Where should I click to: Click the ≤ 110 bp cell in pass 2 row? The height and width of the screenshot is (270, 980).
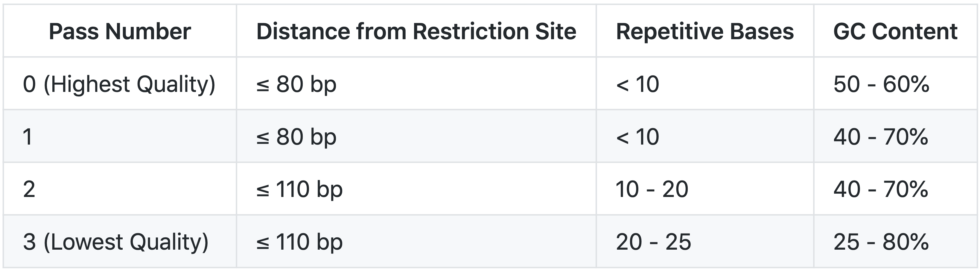pyautogui.click(x=416, y=189)
